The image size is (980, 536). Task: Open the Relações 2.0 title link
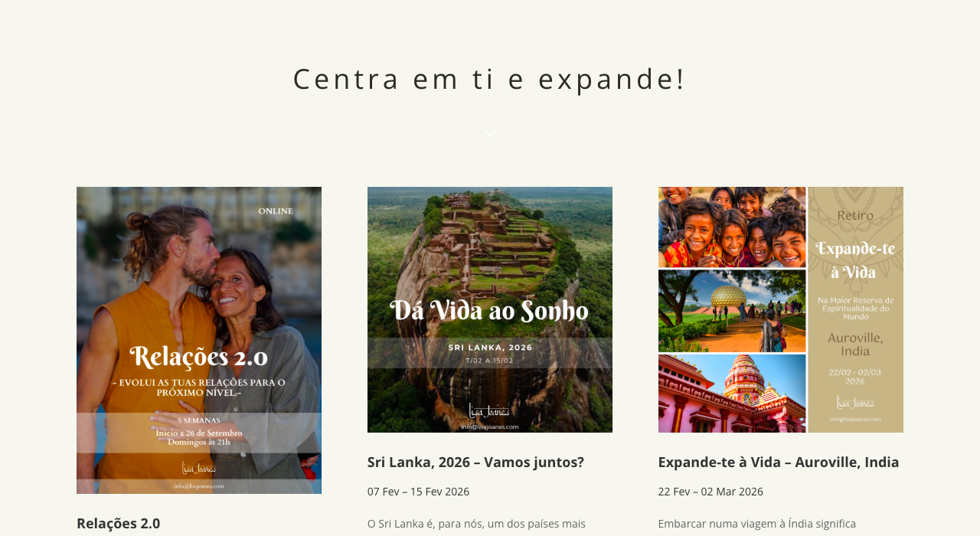[x=118, y=523]
